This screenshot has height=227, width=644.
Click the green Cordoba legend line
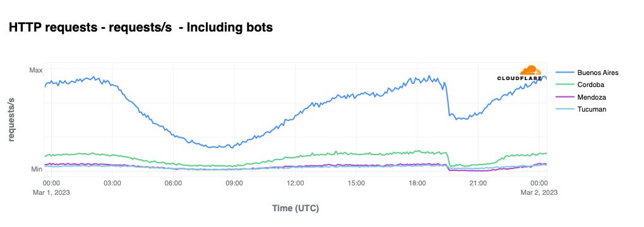tap(564, 85)
